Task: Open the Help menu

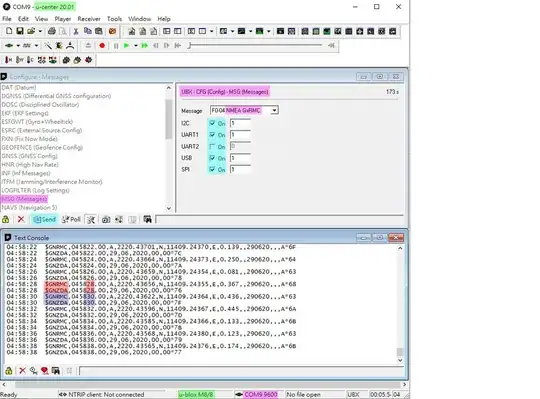Action: (x=164, y=19)
